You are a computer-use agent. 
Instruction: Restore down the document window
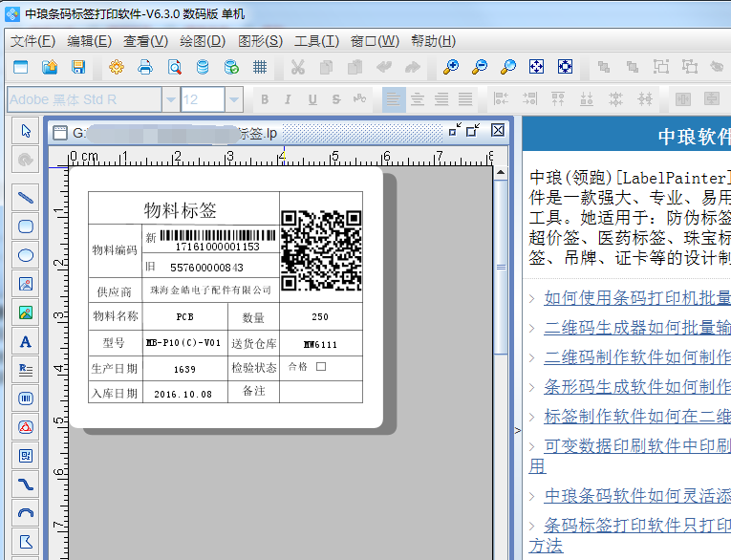click(x=473, y=131)
